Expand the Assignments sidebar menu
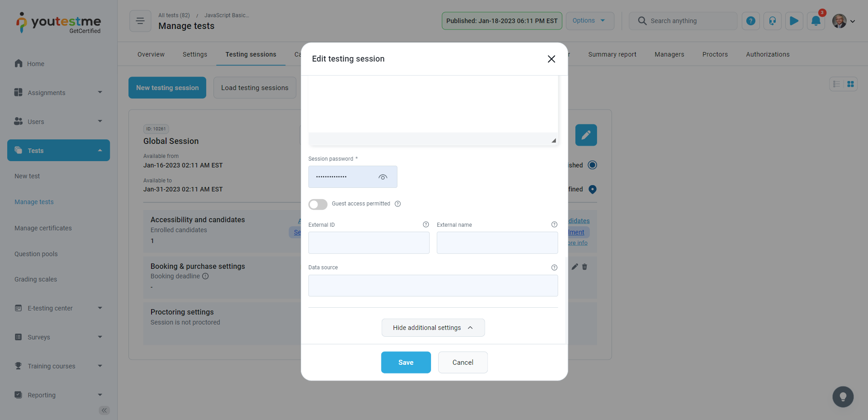868x420 pixels. click(58, 93)
